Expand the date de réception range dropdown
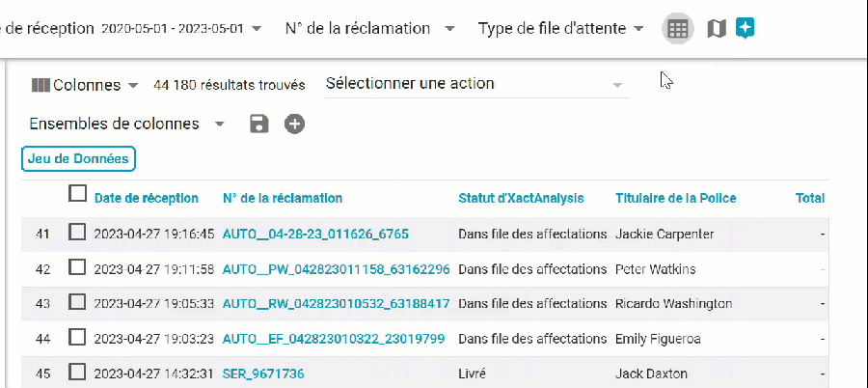 256,29
